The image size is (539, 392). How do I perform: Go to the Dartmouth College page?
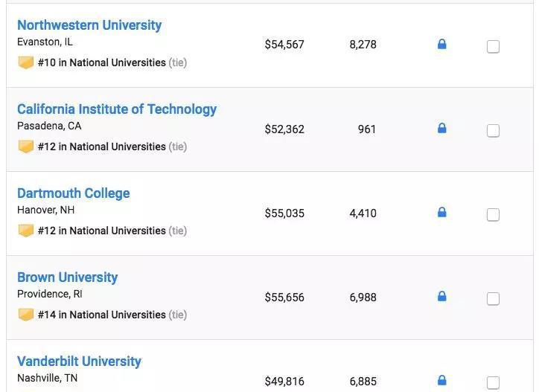[x=74, y=193]
